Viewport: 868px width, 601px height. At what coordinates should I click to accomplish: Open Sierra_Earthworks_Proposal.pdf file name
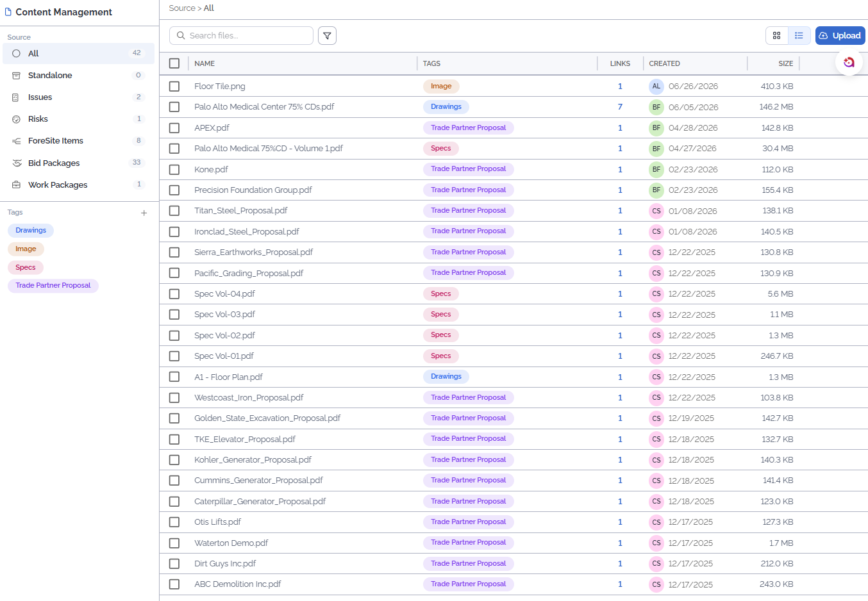(x=253, y=252)
